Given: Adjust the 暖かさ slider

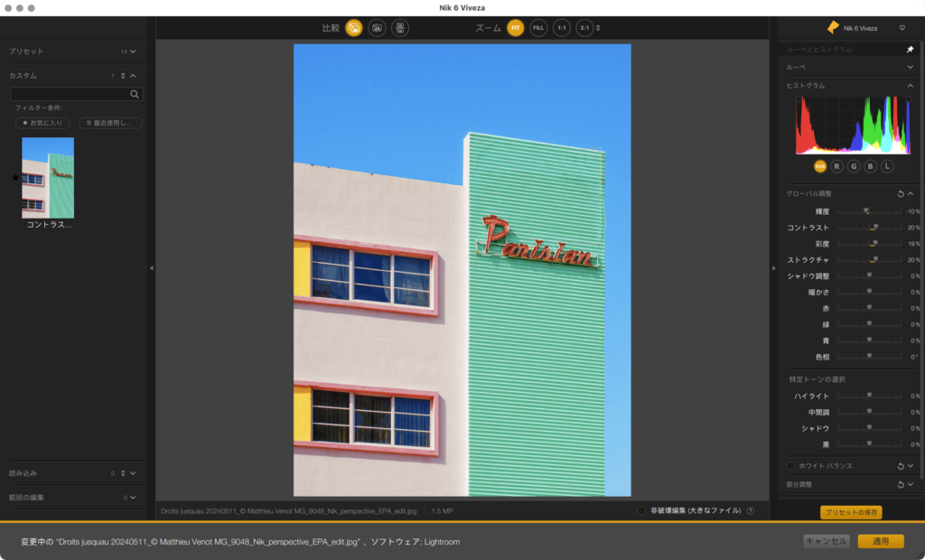Looking at the screenshot, I should [x=869, y=292].
